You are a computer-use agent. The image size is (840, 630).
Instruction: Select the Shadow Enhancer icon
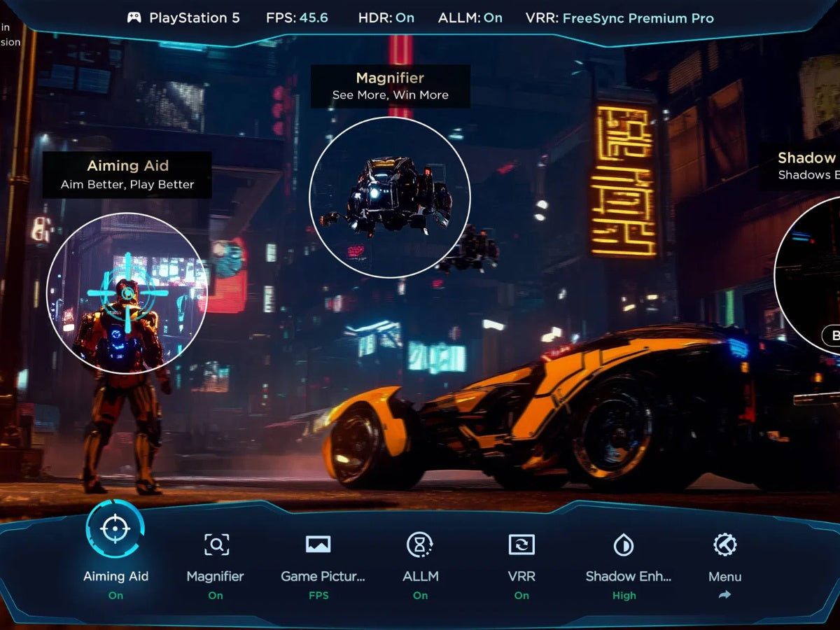[623, 544]
